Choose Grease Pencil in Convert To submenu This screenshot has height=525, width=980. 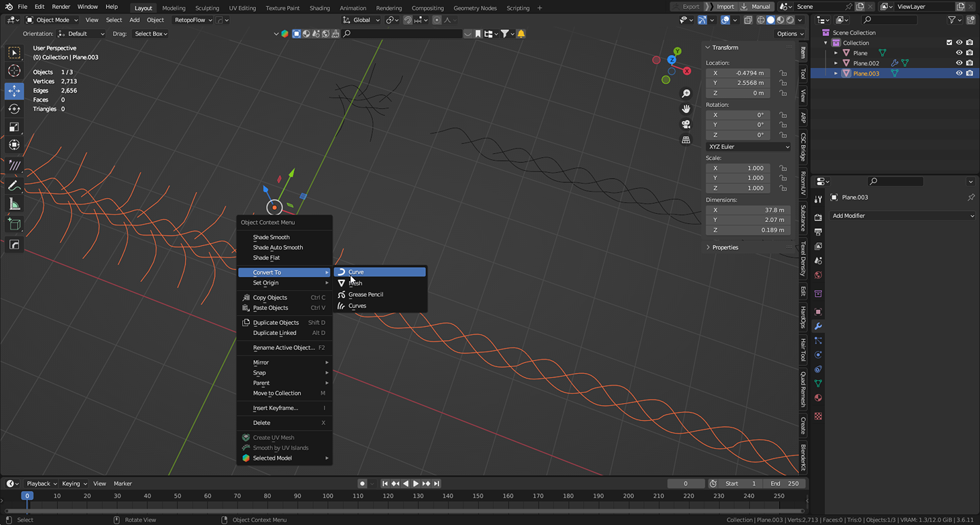(365, 294)
